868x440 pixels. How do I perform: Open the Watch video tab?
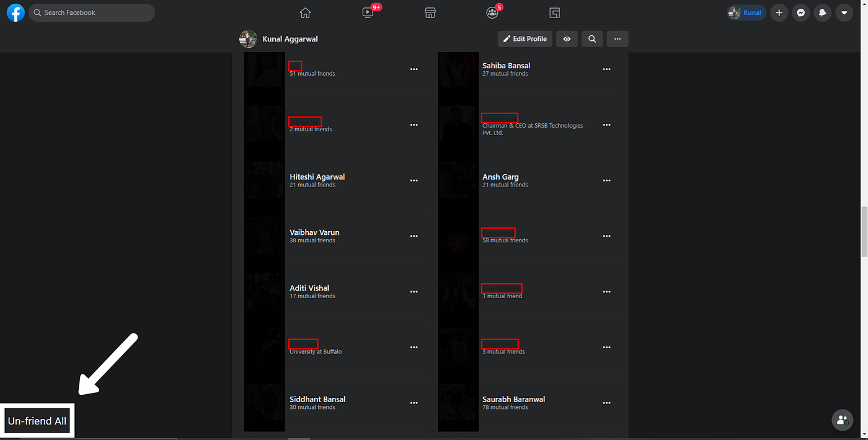[x=368, y=12]
